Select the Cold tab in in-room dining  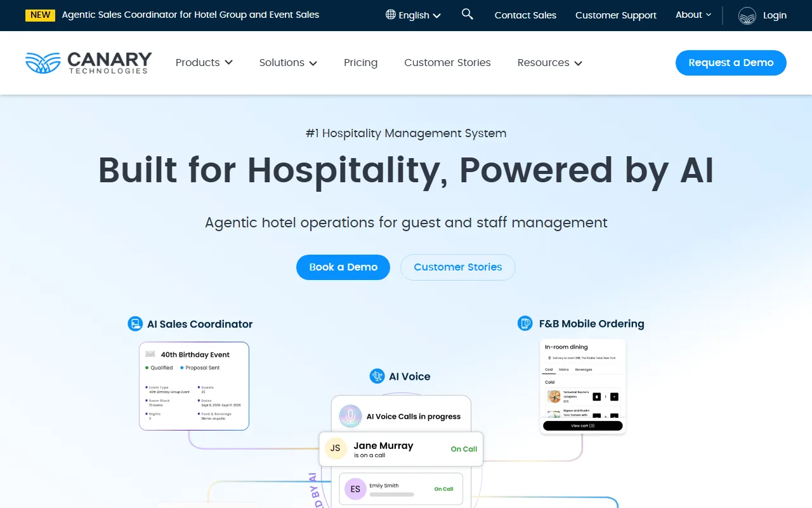[x=549, y=370]
